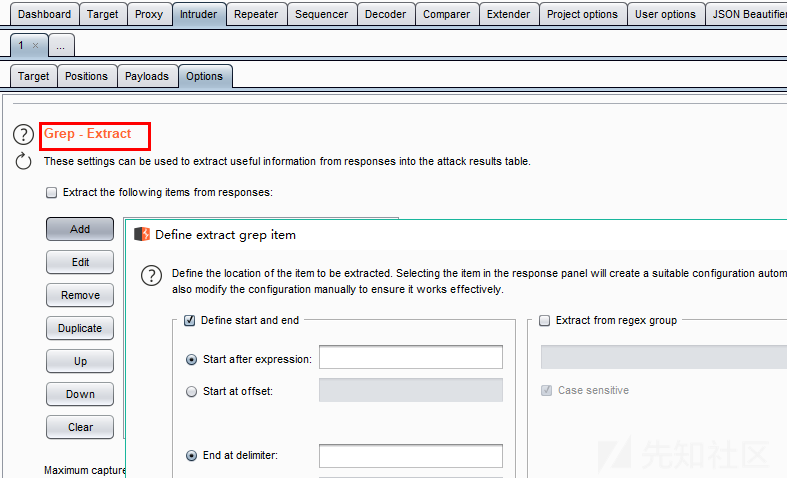Click the Add button for grep items
The height and width of the screenshot is (478, 787).
(80, 229)
